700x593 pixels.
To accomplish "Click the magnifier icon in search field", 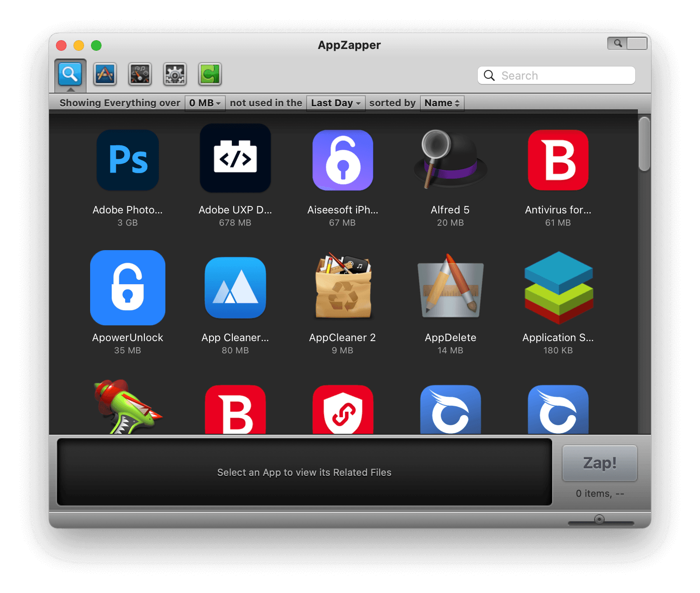I will coord(489,76).
